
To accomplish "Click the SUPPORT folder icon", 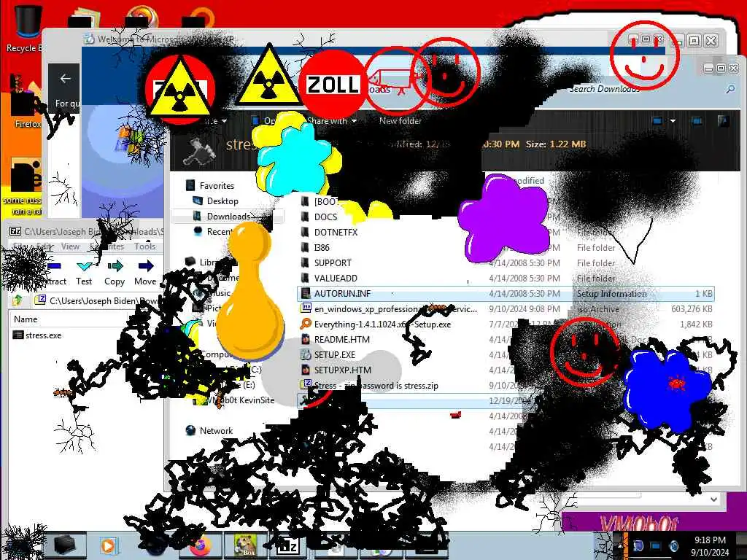I will (306, 262).
